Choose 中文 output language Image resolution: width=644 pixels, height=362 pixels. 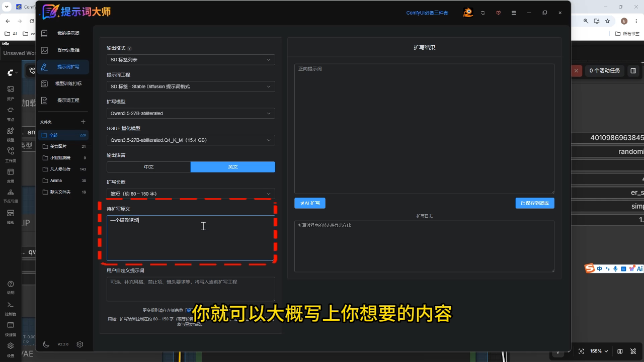pyautogui.click(x=148, y=167)
